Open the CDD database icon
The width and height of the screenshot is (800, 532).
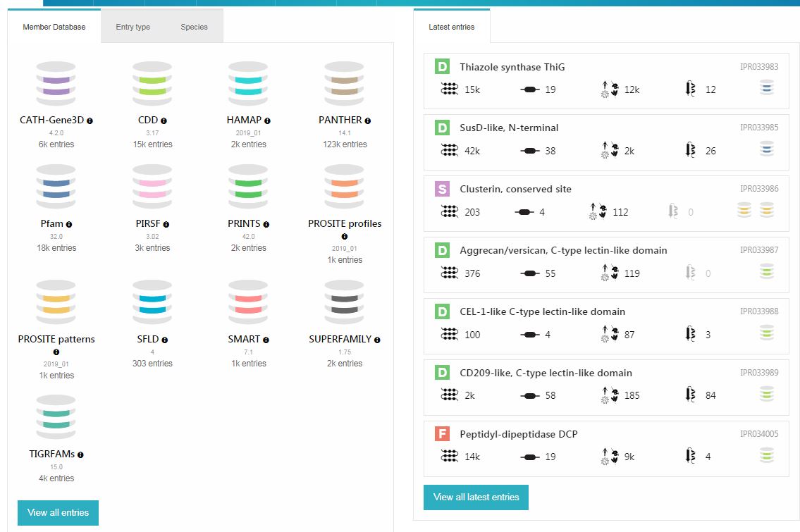tap(152, 84)
